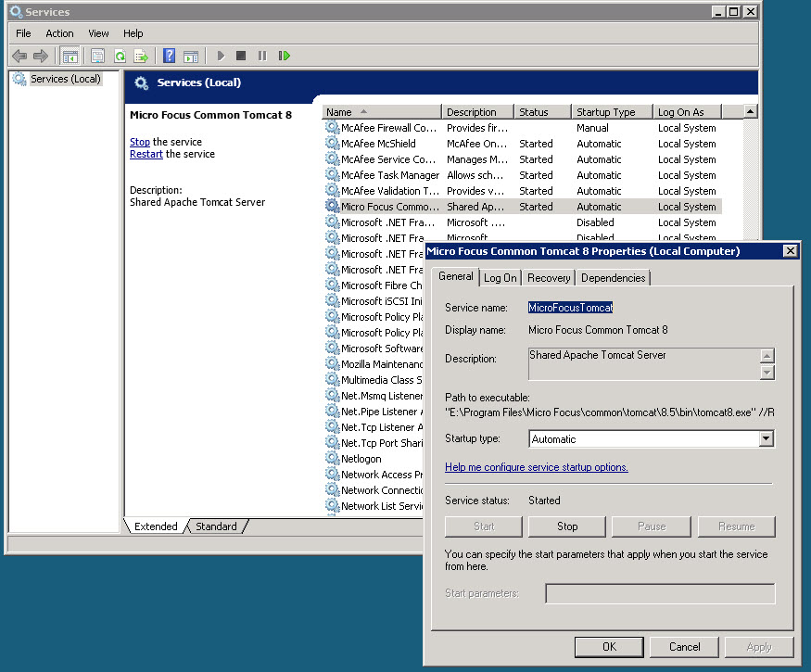Viewport: 811px width, 672px height.
Task: Click the OK button
Action: pos(609,647)
